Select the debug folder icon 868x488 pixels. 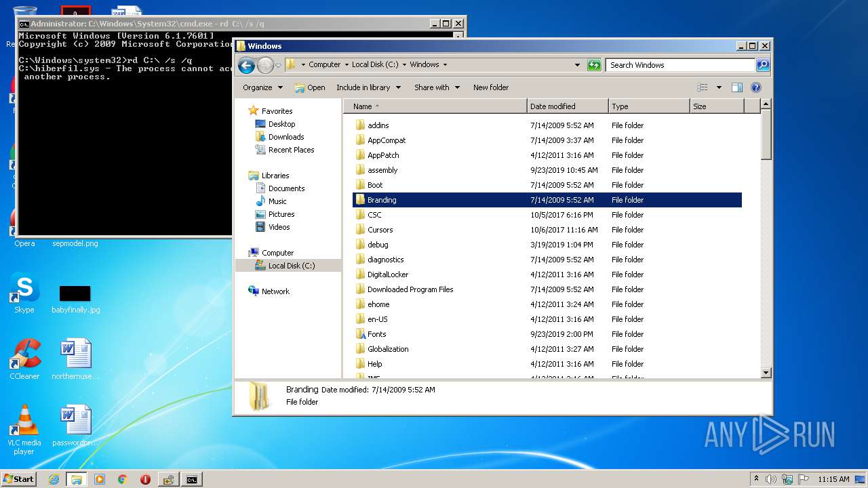pos(361,245)
